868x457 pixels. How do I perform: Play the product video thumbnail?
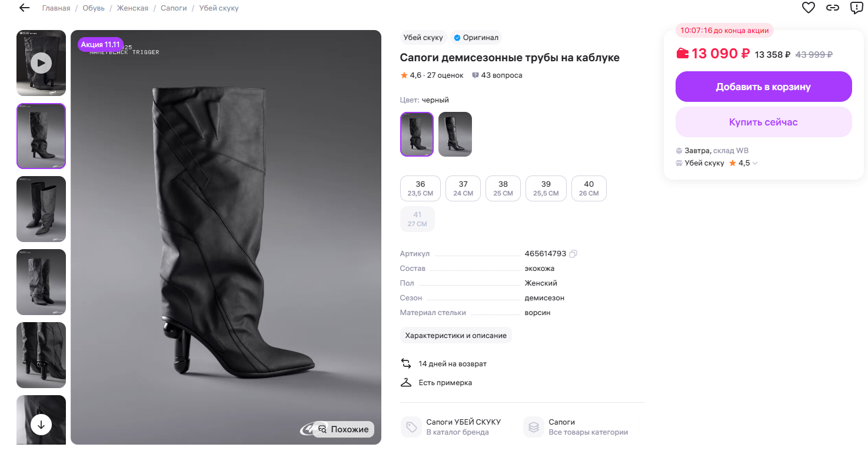point(41,62)
